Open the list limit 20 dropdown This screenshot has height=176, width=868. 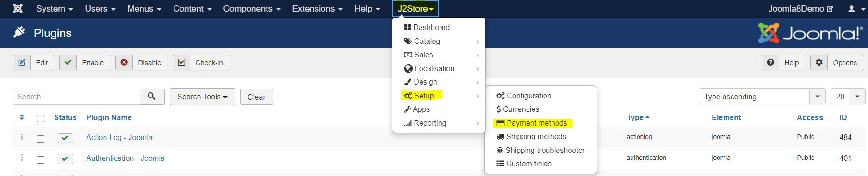click(848, 97)
